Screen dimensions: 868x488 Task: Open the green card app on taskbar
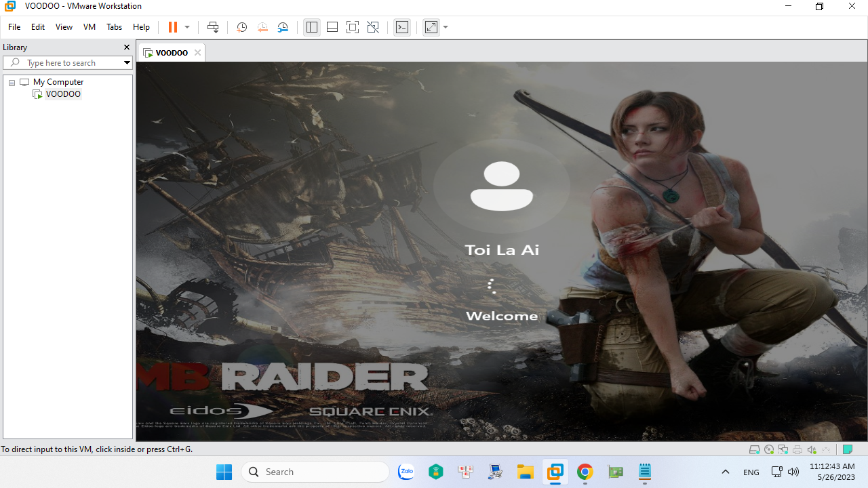pos(615,472)
